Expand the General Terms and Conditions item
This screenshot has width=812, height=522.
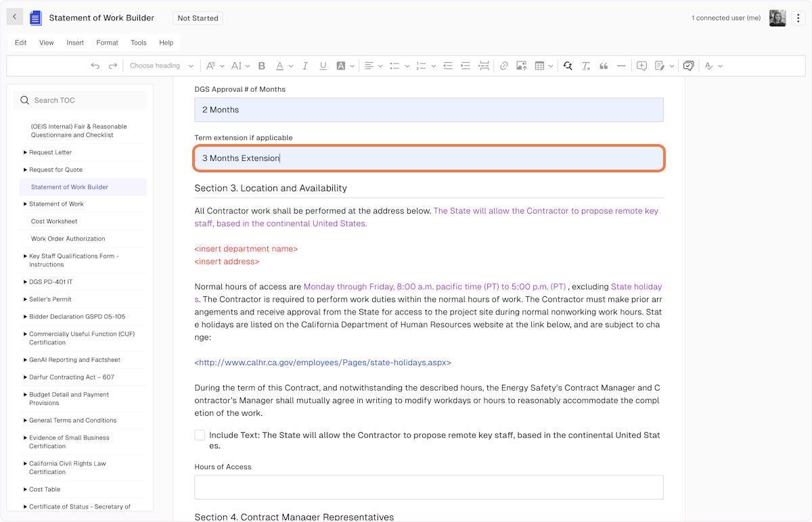pos(26,421)
